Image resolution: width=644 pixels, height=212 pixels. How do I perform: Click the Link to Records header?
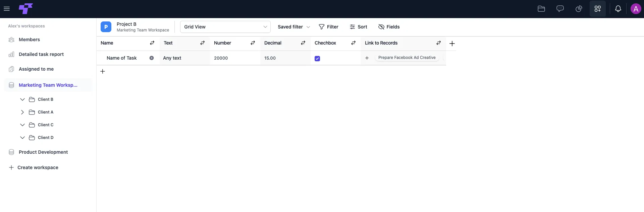coord(404,43)
